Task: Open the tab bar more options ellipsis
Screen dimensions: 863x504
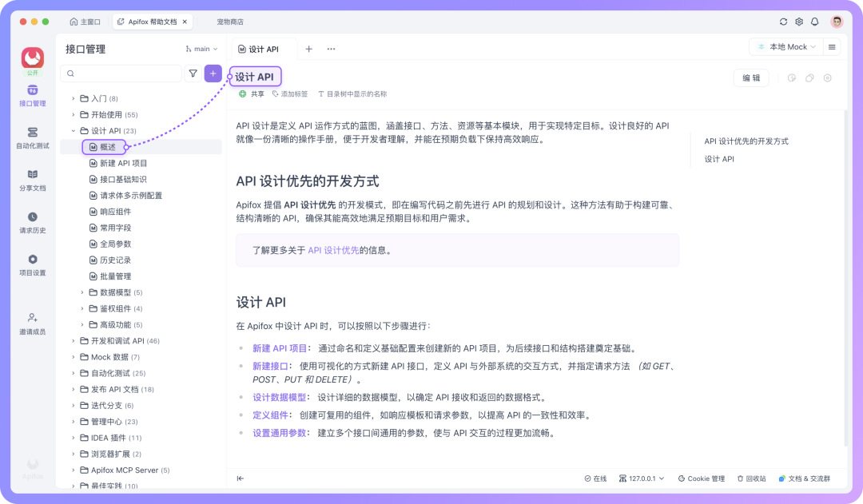Action: point(331,49)
